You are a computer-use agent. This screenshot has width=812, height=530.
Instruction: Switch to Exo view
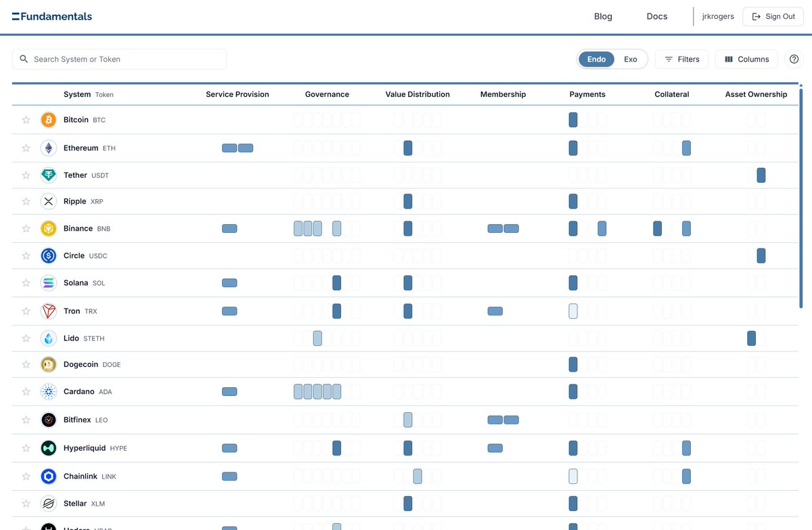(631, 59)
